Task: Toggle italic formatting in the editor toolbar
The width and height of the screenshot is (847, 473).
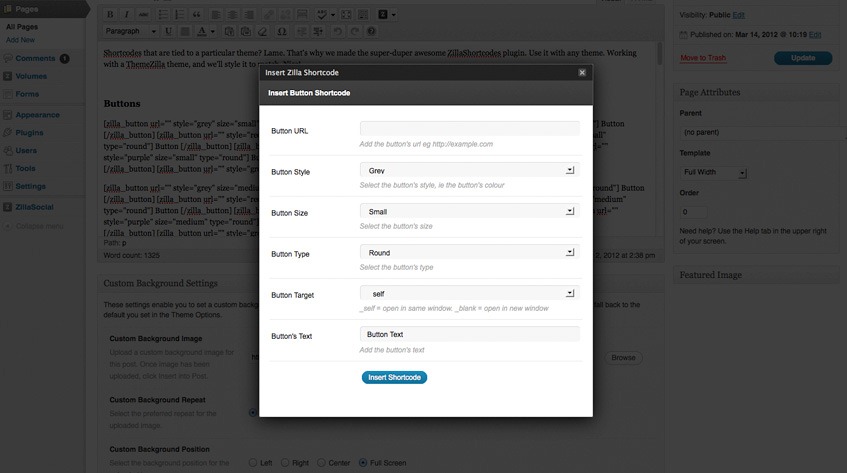Action: coord(126,15)
